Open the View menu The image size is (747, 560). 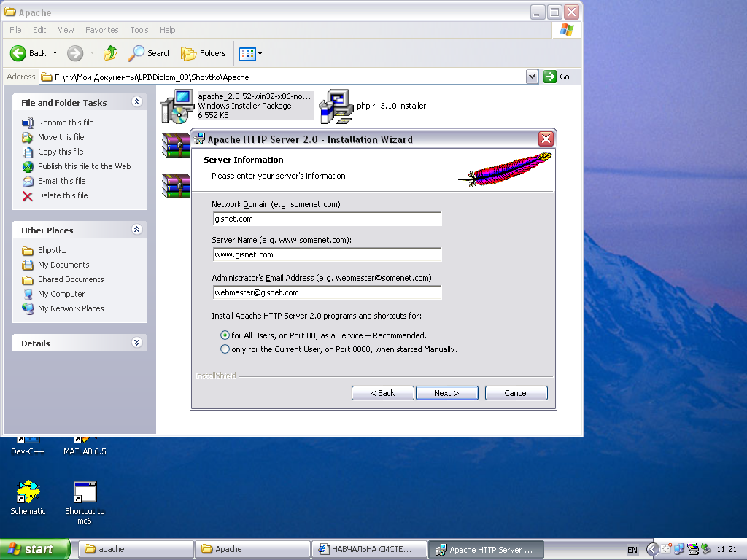tap(66, 30)
